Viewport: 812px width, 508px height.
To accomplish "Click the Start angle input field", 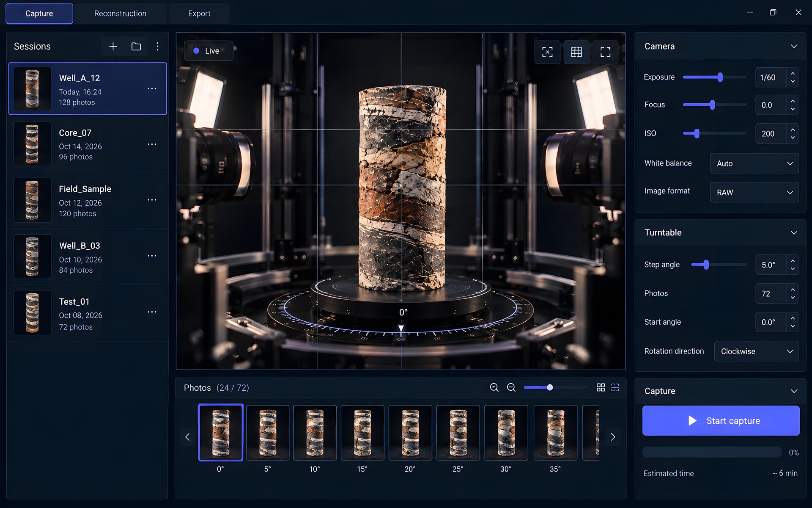I will 771,322.
